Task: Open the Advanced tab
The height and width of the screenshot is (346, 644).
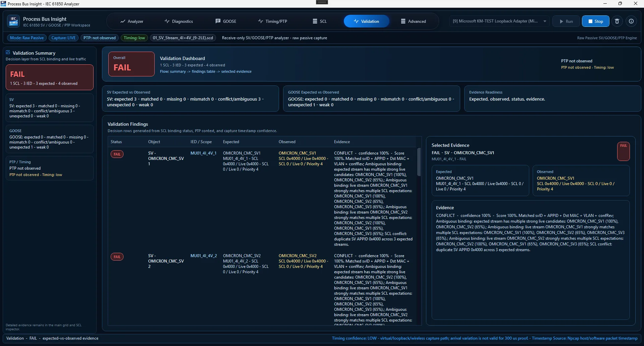Action: [413, 21]
